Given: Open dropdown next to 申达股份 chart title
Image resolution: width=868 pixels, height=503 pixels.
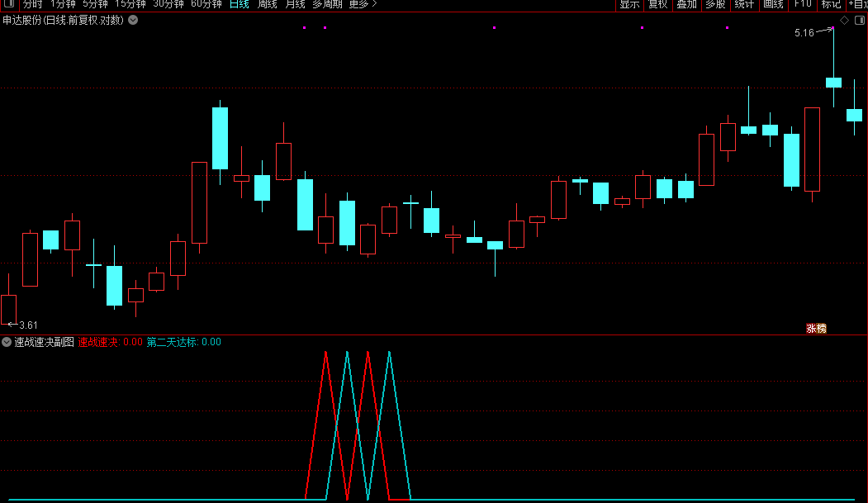Looking at the screenshot, I should pos(133,20).
